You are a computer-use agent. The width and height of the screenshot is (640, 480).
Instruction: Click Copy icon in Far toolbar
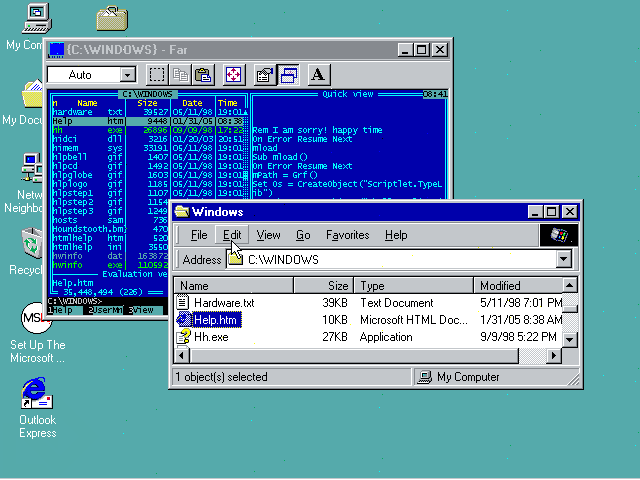pyautogui.click(x=180, y=75)
